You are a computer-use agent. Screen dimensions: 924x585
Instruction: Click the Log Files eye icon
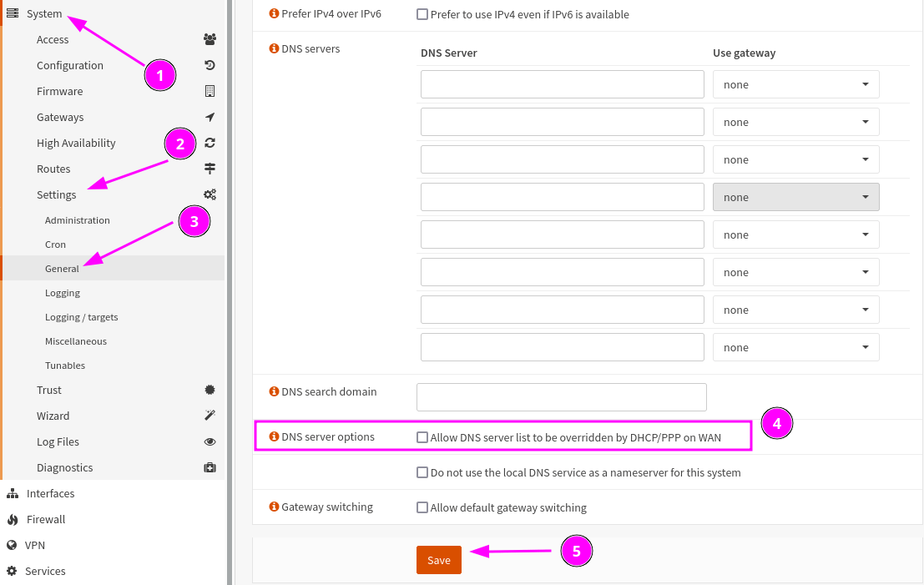click(210, 441)
